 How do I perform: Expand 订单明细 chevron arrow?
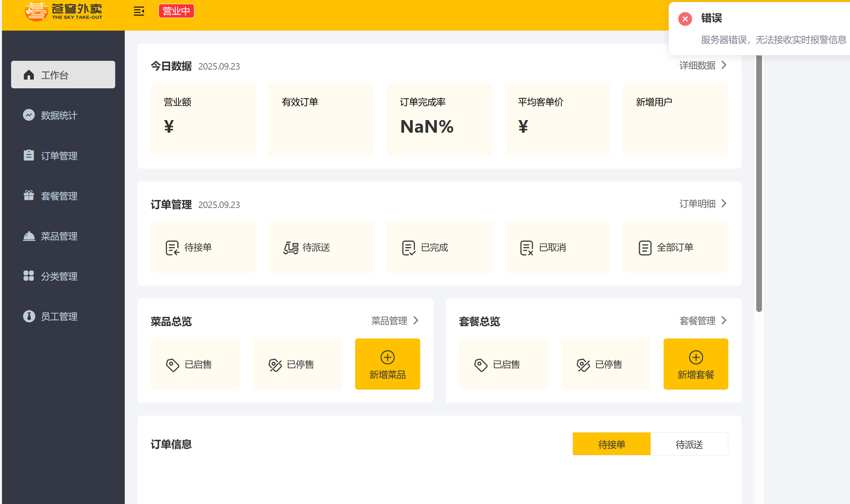click(724, 203)
